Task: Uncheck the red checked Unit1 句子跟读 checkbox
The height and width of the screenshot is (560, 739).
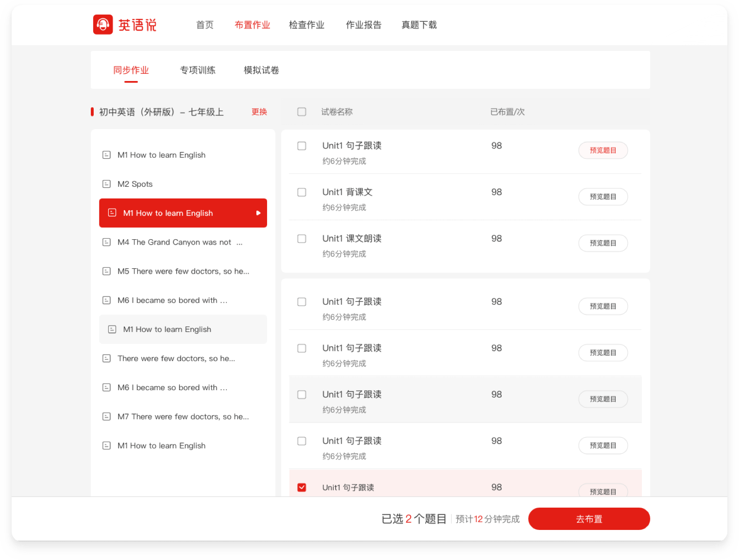Action: (x=302, y=487)
